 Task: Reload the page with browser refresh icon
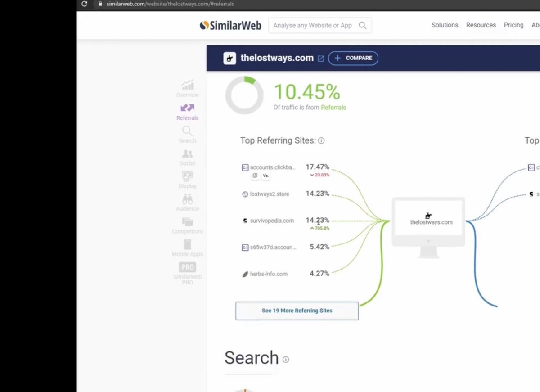click(84, 4)
